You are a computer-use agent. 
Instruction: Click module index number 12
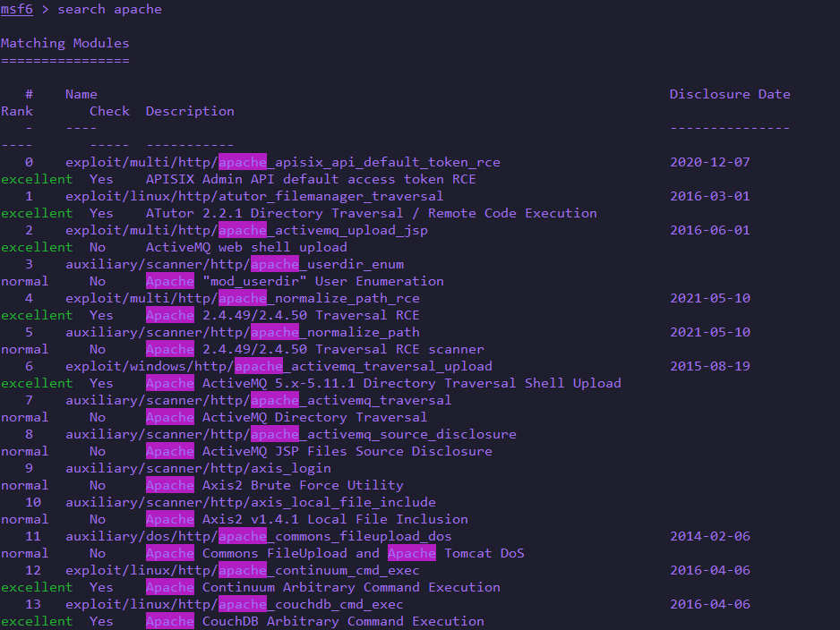(x=32, y=571)
